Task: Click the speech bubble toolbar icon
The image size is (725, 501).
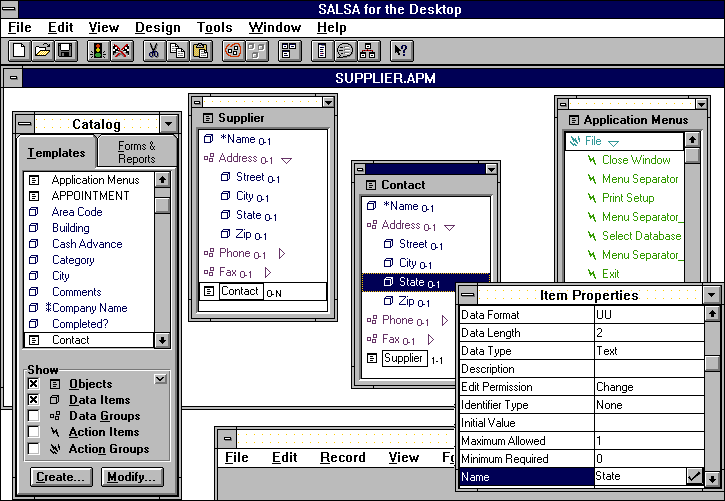Action: pos(345,50)
